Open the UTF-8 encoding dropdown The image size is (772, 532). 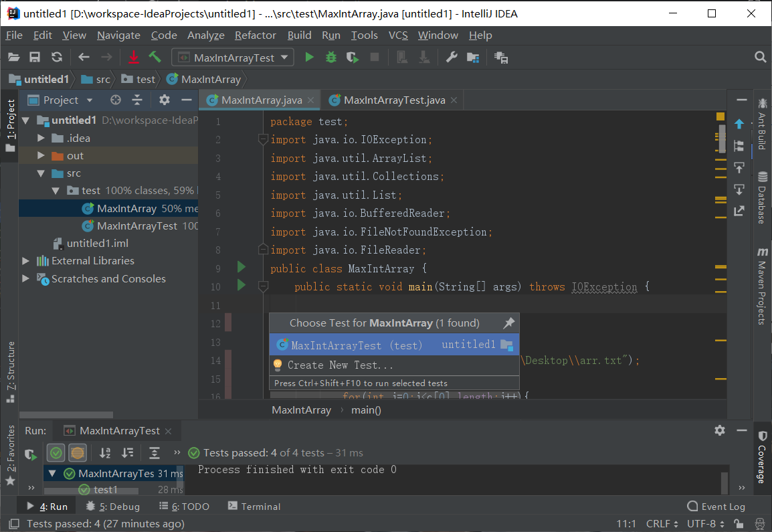[706, 523]
